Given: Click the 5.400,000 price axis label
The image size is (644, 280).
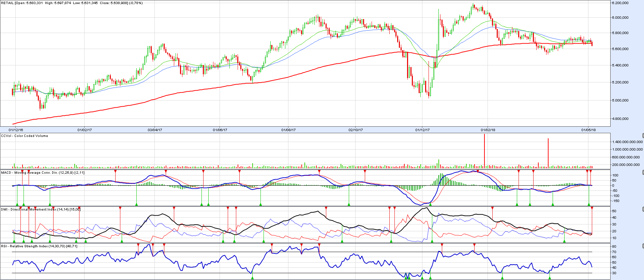Looking at the screenshot, I should (x=620, y=65).
